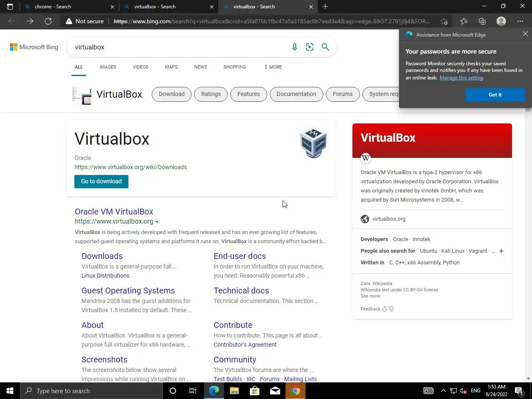Image resolution: width=532 pixels, height=399 pixels.
Task: Click the browser Refresh icon
Action: click(48, 21)
